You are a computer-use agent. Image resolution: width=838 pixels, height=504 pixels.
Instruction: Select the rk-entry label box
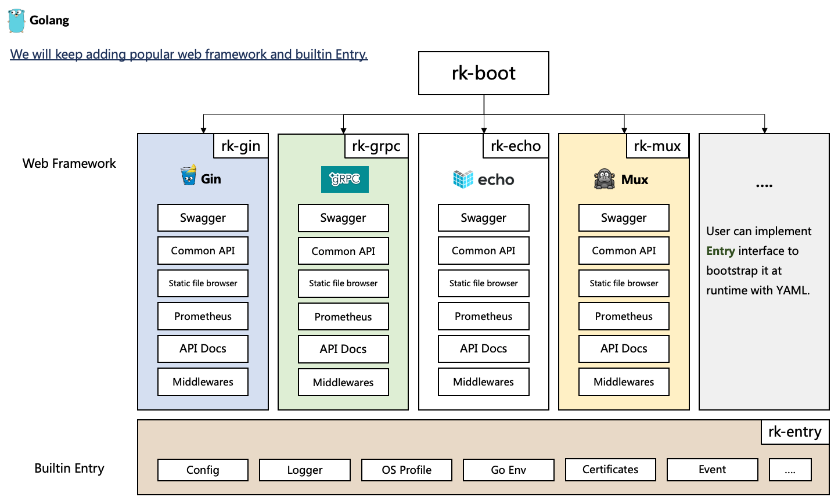(795, 432)
